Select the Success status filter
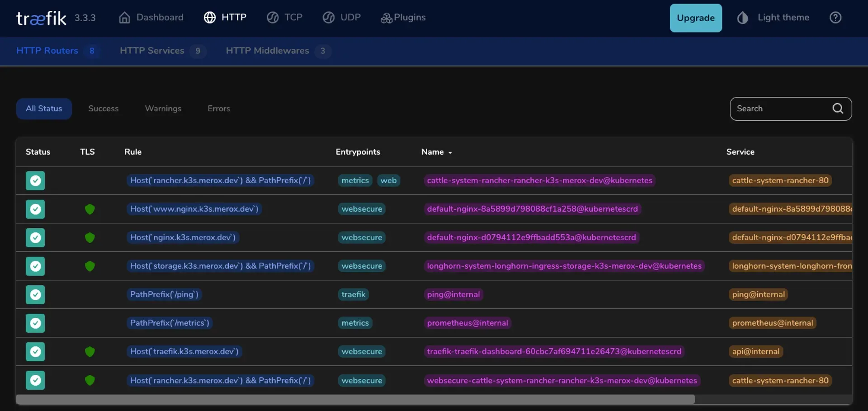This screenshot has height=411, width=868. (104, 109)
